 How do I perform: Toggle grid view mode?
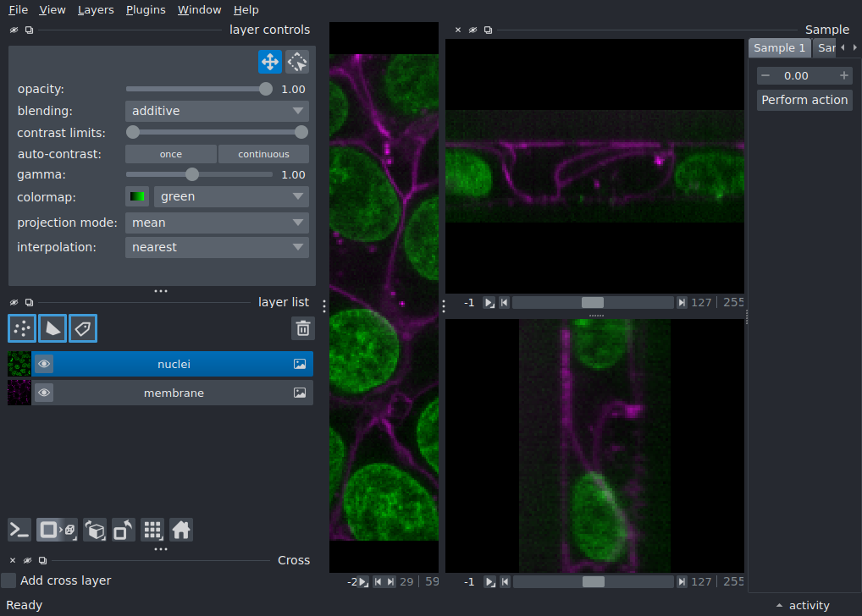click(x=152, y=530)
